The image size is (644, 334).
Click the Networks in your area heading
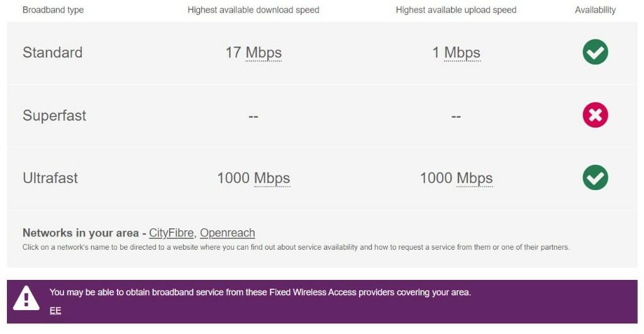pyautogui.click(x=80, y=233)
